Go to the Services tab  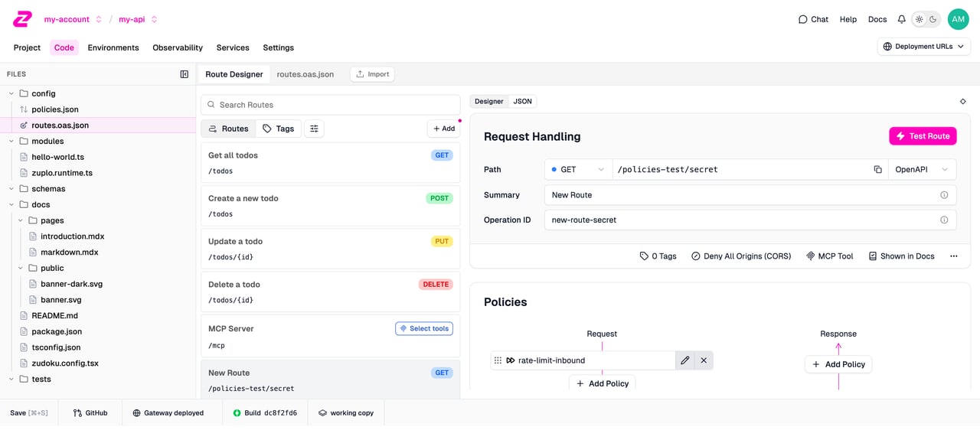tap(233, 47)
